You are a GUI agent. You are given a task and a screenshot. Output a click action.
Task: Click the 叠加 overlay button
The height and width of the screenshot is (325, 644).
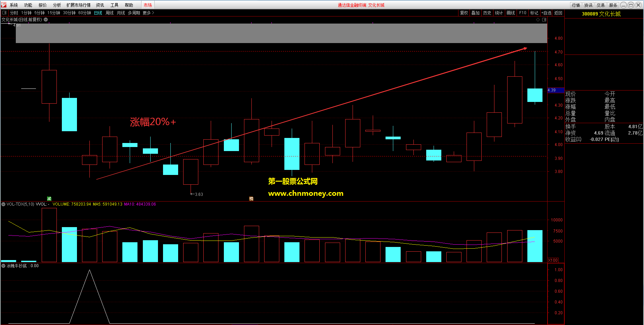[x=475, y=13]
